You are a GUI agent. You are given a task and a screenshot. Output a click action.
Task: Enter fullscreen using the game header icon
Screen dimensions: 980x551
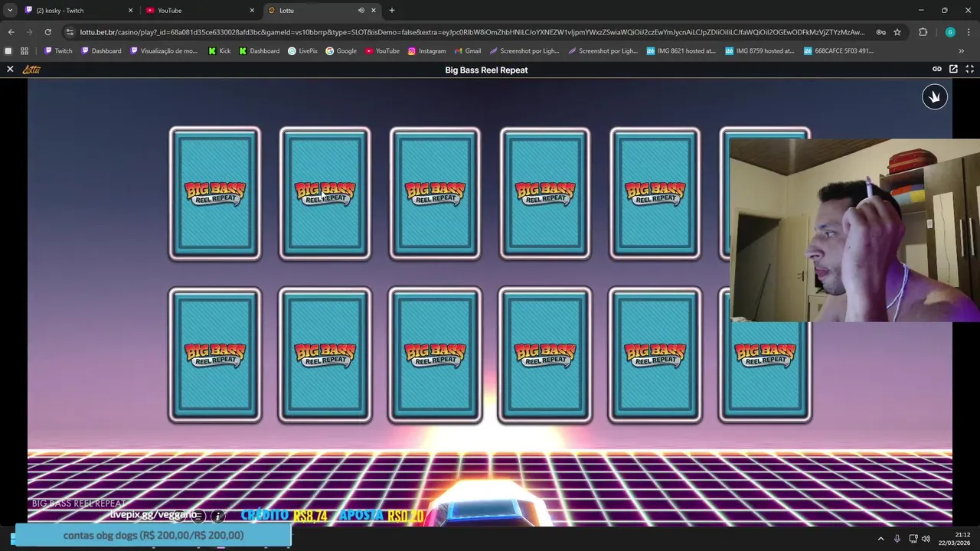tap(969, 69)
